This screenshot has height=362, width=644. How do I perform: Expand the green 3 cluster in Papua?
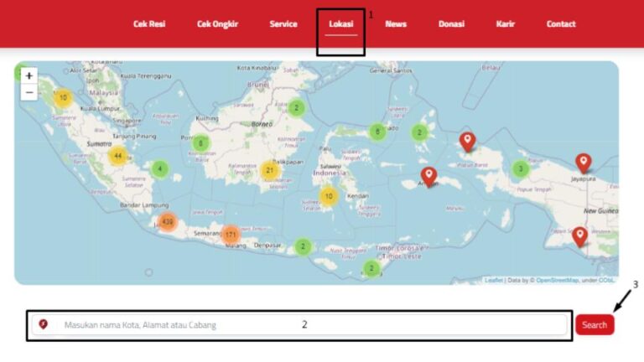pos(521,168)
